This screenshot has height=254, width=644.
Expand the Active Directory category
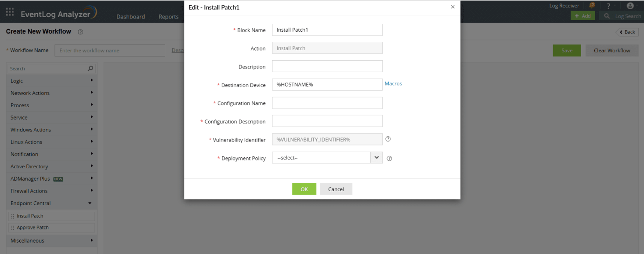pyautogui.click(x=52, y=167)
